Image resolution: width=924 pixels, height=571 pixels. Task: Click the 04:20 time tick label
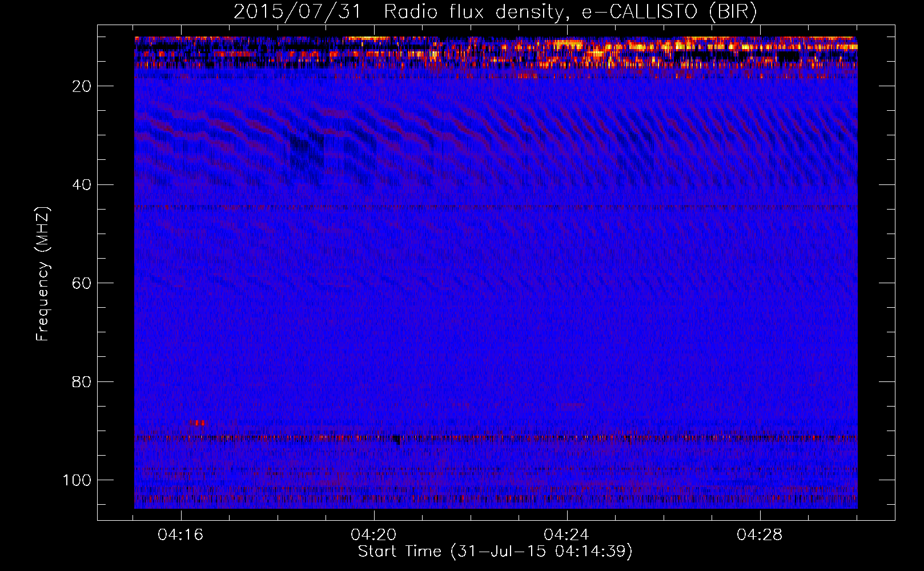[x=374, y=535]
